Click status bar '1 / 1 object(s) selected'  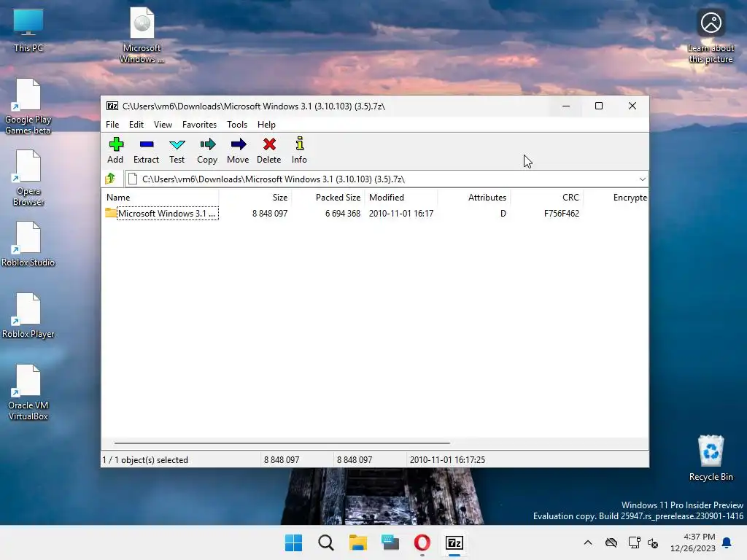[x=145, y=460]
